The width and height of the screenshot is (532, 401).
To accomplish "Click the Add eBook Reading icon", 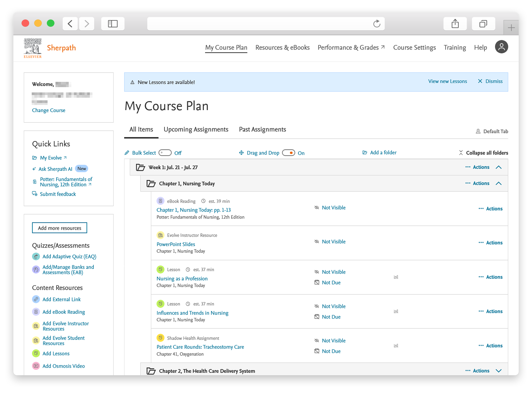I will pyautogui.click(x=36, y=312).
